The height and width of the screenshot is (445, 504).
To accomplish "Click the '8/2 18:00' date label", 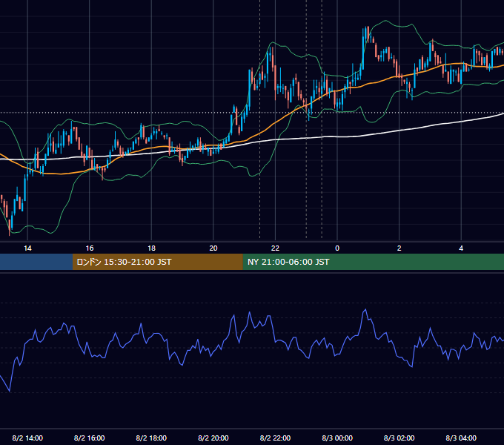I will click(151, 438).
